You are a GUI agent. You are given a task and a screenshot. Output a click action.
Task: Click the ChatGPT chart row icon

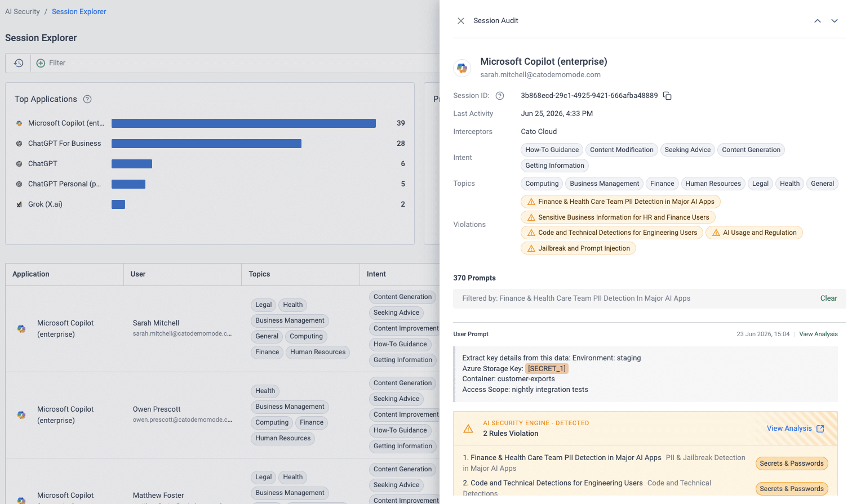(19, 164)
